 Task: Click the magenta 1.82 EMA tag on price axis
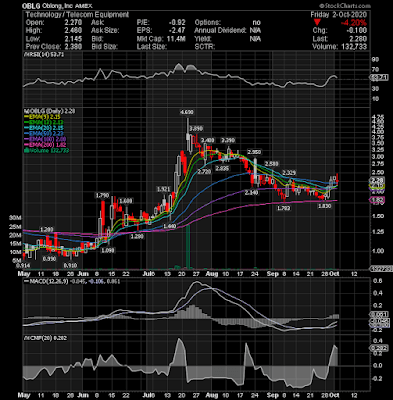coord(377,200)
